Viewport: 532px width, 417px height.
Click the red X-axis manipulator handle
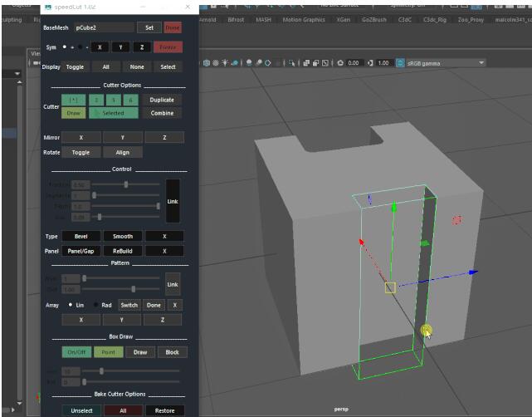[x=362, y=242]
